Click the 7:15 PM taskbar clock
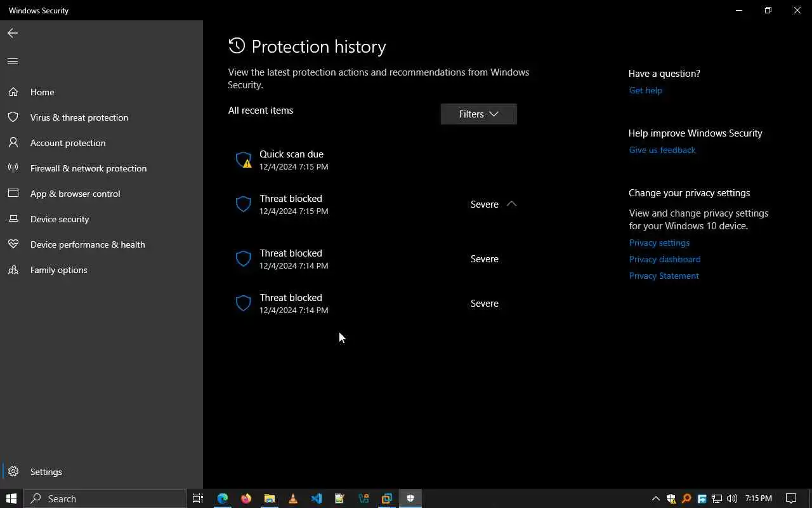This screenshot has height=508, width=812. [759, 498]
